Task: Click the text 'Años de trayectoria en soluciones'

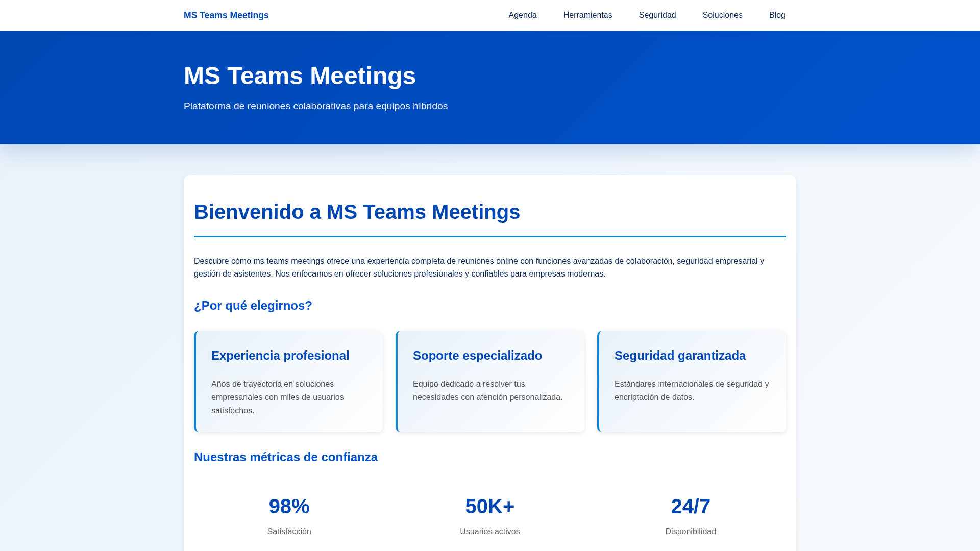Action: point(273,384)
